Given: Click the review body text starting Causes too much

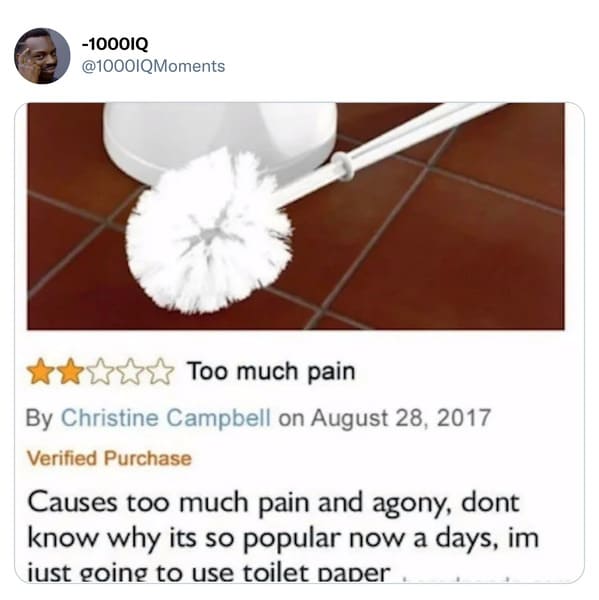Looking at the screenshot, I should 283,537.
